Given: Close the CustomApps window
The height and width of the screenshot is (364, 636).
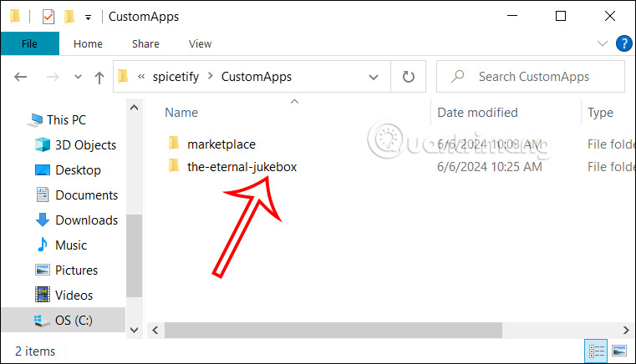Looking at the screenshot, I should click(x=609, y=16).
